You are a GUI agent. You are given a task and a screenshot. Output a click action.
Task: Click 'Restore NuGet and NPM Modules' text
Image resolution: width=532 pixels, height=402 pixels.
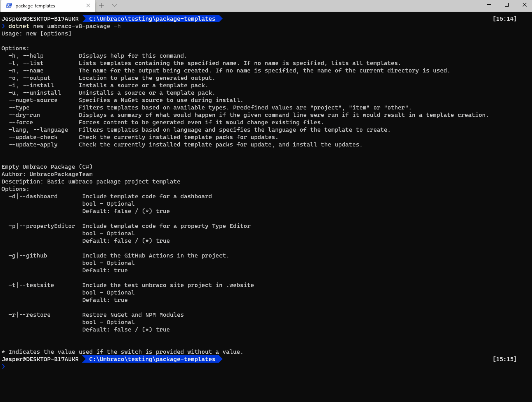coord(133,315)
